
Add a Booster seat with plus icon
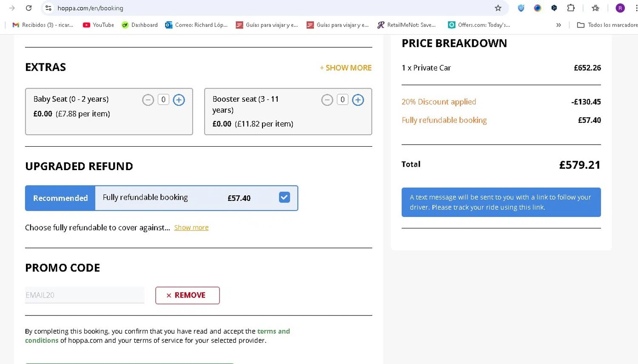click(x=358, y=100)
